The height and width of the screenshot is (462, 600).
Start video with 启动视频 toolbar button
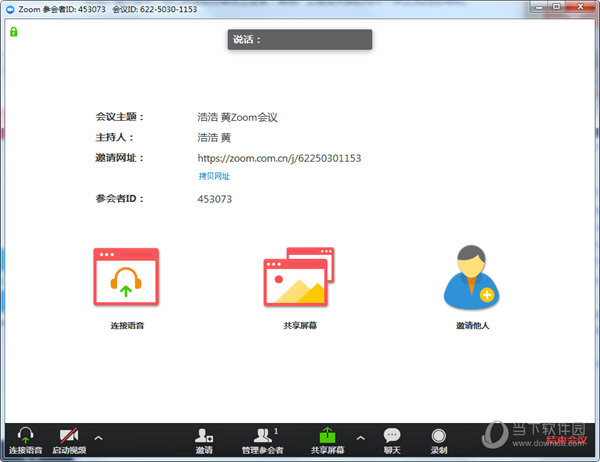[x=69, y=441]
